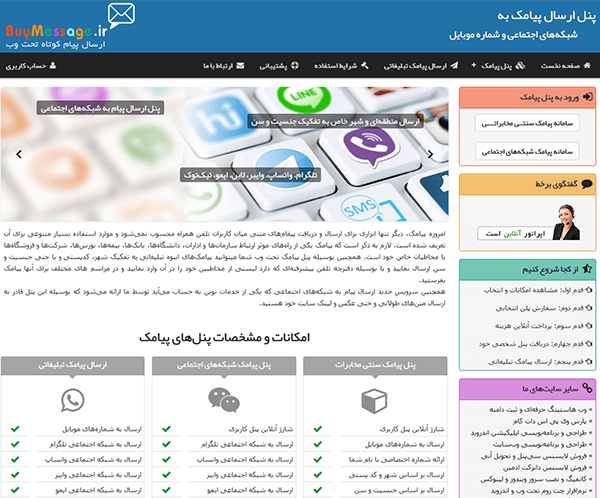The image size is (600, 498).
Task: Open ارتباط با ما menu item
Action: [x=223, y=66]
